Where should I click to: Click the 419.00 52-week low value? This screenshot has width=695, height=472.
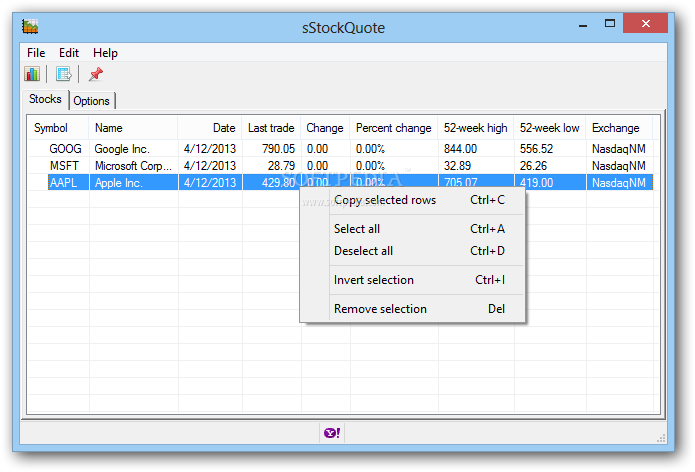tap(537, 183)
